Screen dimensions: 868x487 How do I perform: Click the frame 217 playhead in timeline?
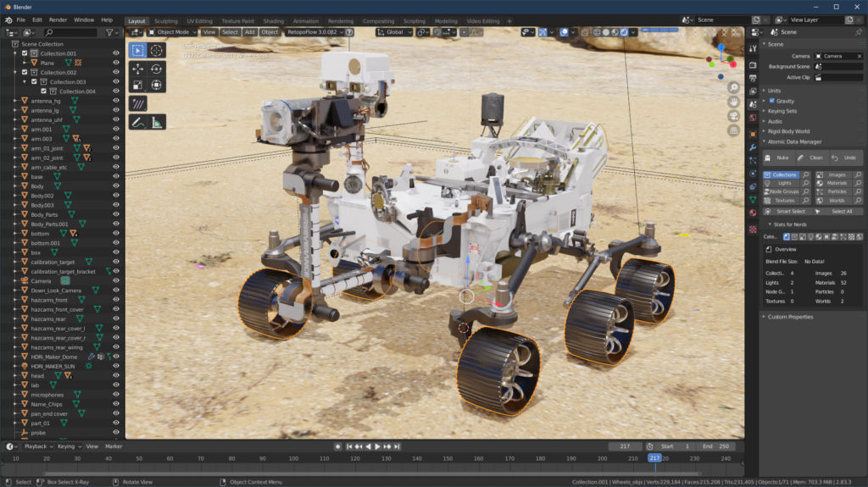click(654, 458)
